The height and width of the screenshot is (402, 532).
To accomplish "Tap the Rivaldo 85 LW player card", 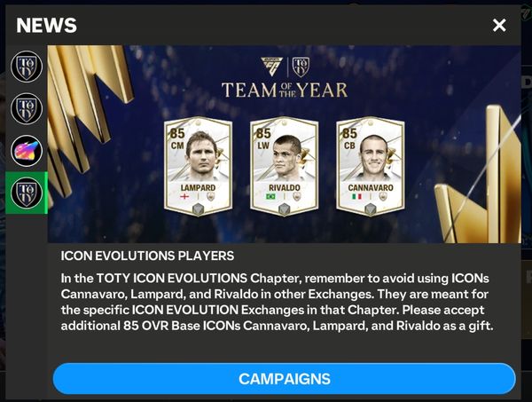I will [x=285, y=167].
